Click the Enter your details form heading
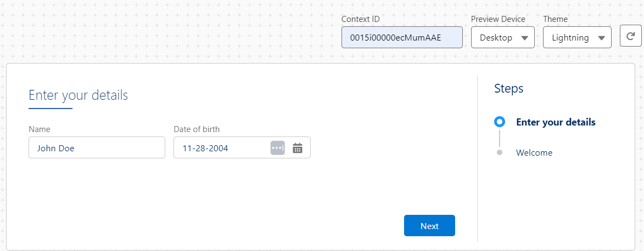Image resolution: width=644 pixels, height=251 pixels. click(x=78, y=95)
